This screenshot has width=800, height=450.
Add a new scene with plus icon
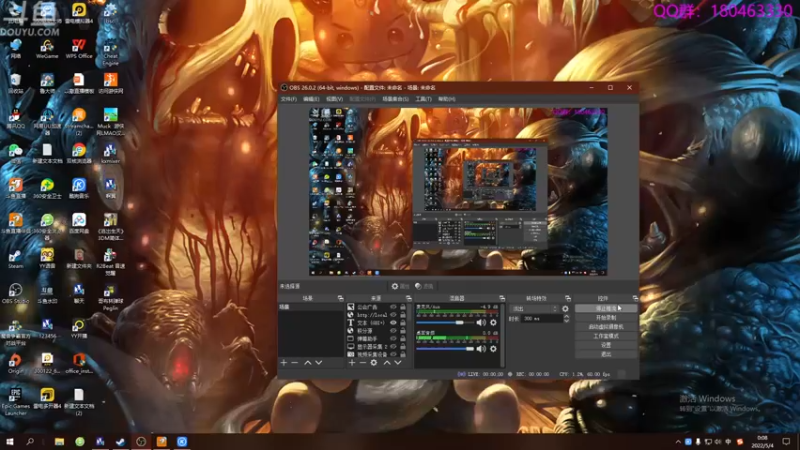(x=284, y=362)
